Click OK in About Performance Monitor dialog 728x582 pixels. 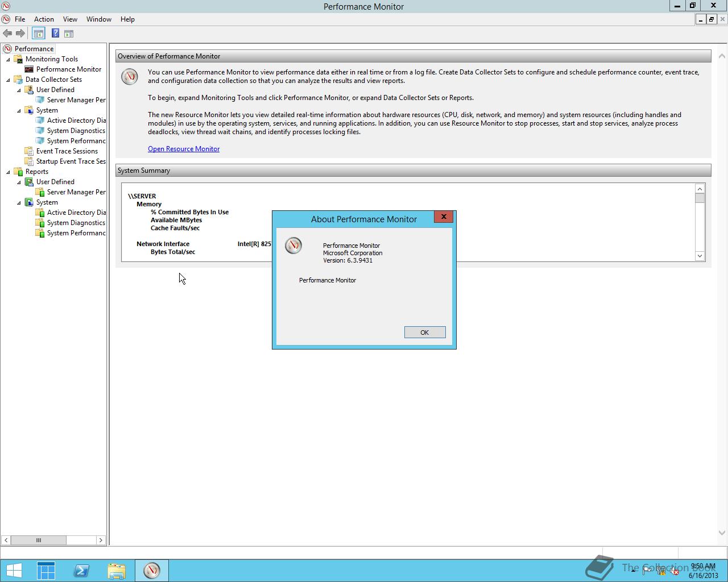pos(425,332)
